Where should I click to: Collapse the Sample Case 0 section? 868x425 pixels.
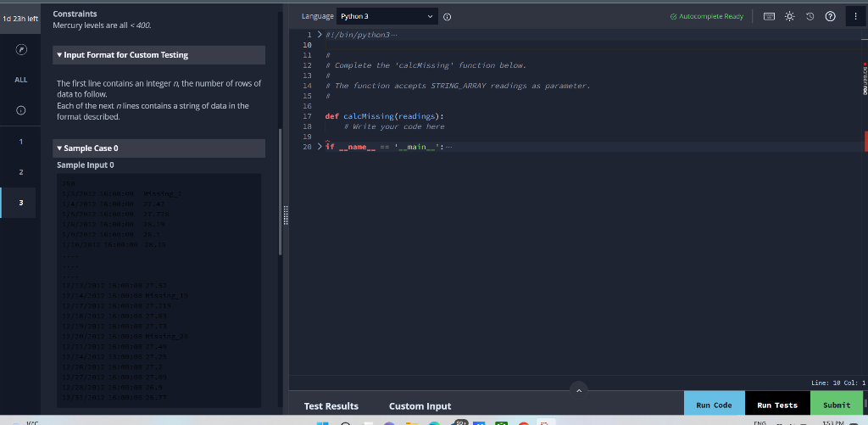tap(159, 148)
